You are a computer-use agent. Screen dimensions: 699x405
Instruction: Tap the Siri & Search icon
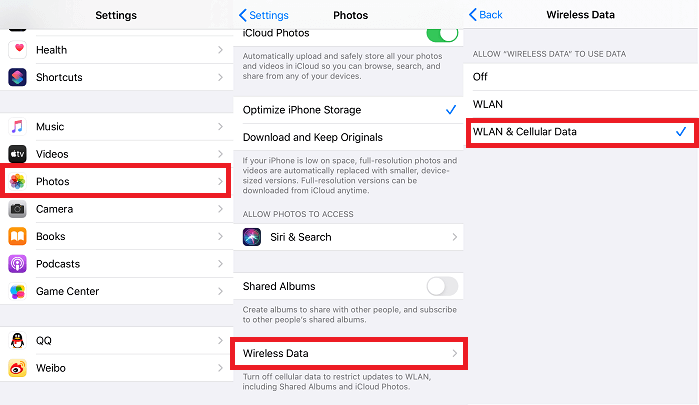coord(253,237)
